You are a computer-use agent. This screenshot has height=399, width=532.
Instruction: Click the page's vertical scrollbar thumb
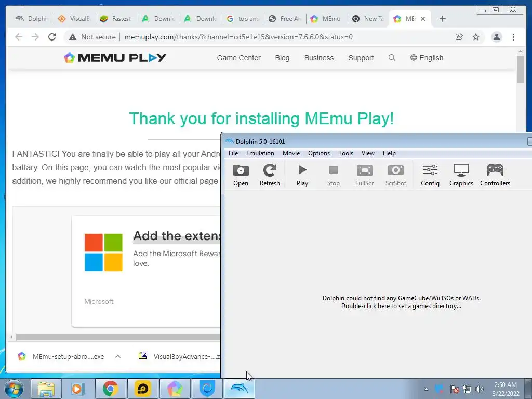pyautogui.click(x=520, y=69)
